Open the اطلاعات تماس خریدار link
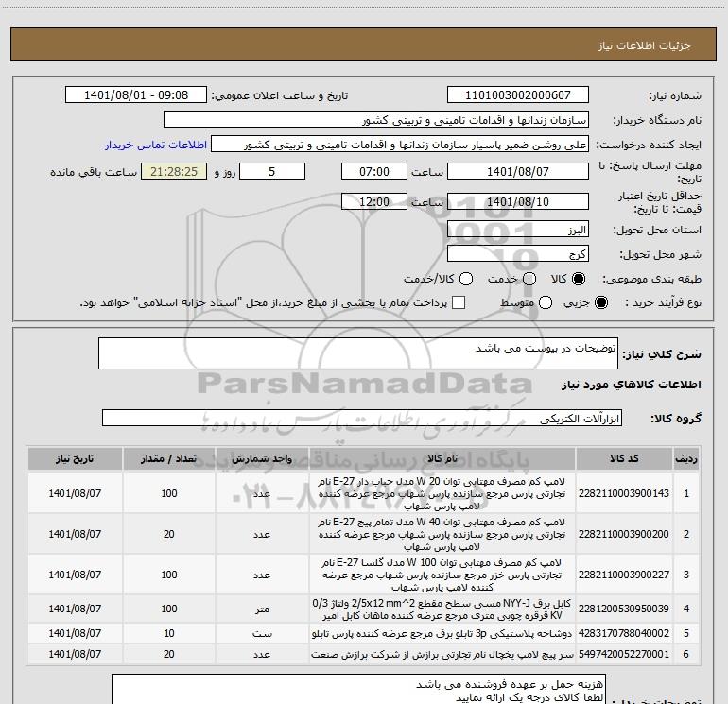Viewport: 728px width, 704px height. (156, 145)
